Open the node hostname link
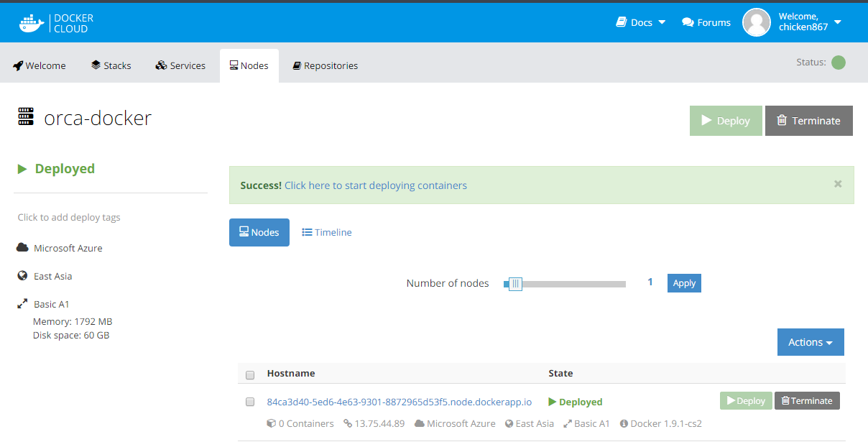The height and width of the screenshot is (447, 868). pyautogui.click(x=400, y=402)
